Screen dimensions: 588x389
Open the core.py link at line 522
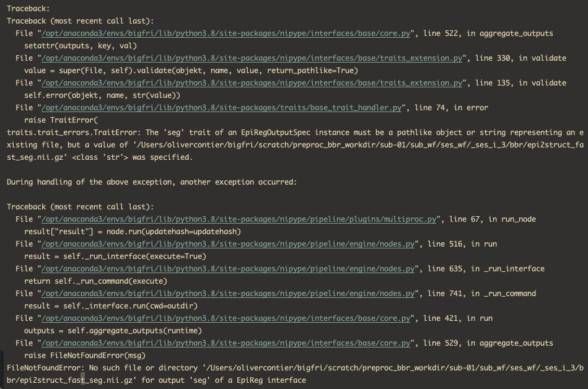[x=226, y=33]
